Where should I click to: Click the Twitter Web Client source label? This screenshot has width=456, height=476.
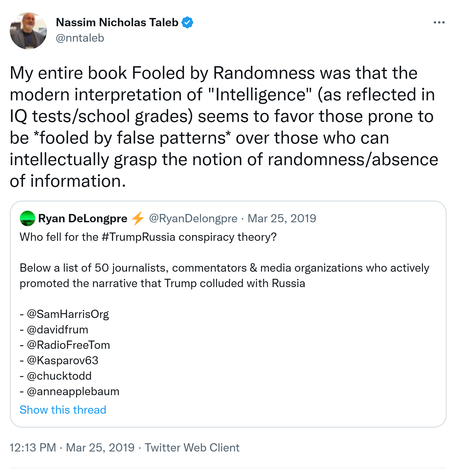(x=192, y=448)
